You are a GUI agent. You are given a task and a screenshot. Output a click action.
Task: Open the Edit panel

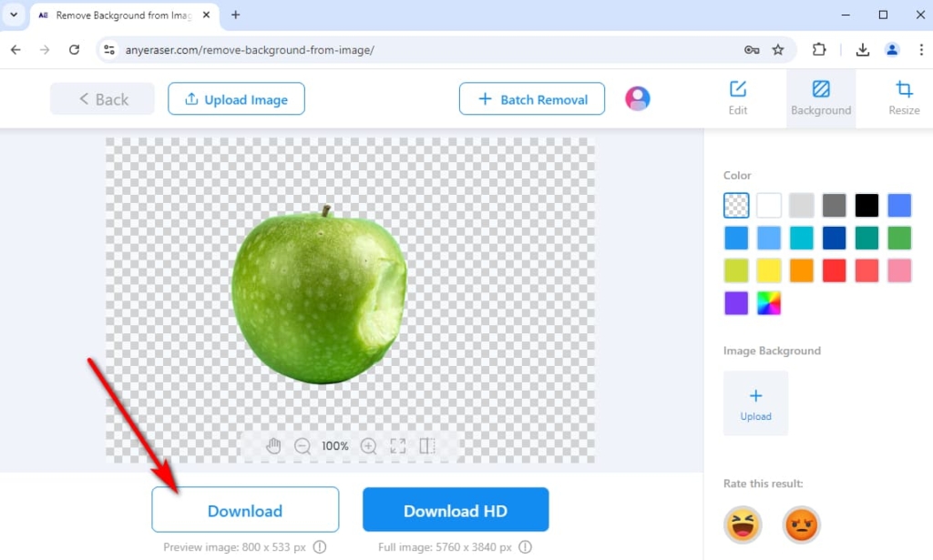tap(737, 98)
